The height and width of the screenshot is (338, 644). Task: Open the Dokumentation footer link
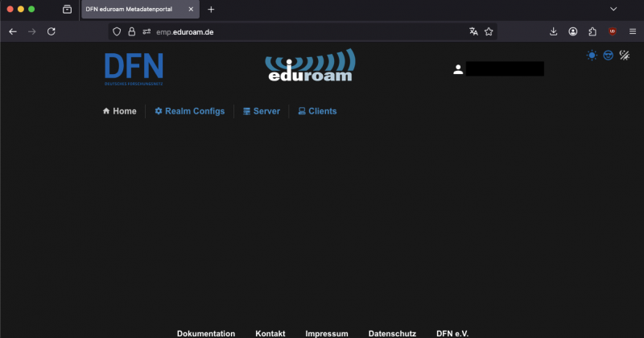pos(206,333)
